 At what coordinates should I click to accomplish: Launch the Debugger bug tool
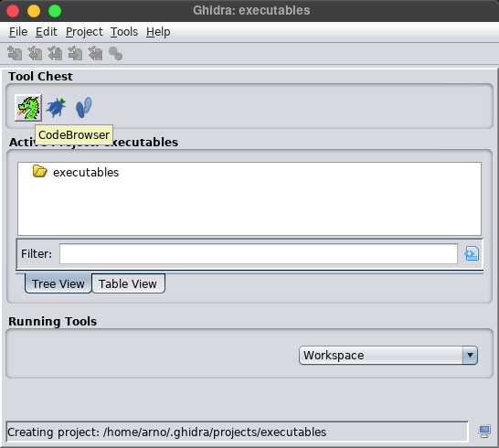tap(56, 108)
